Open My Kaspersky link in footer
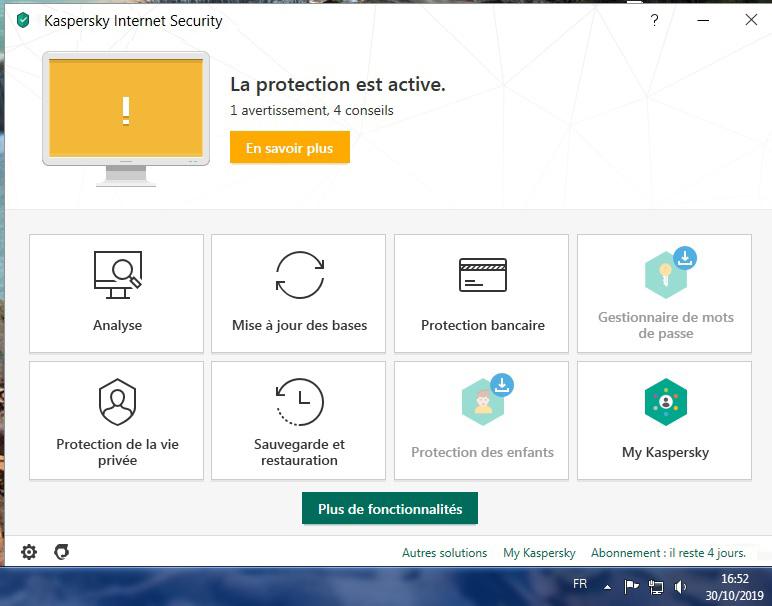 539,553
